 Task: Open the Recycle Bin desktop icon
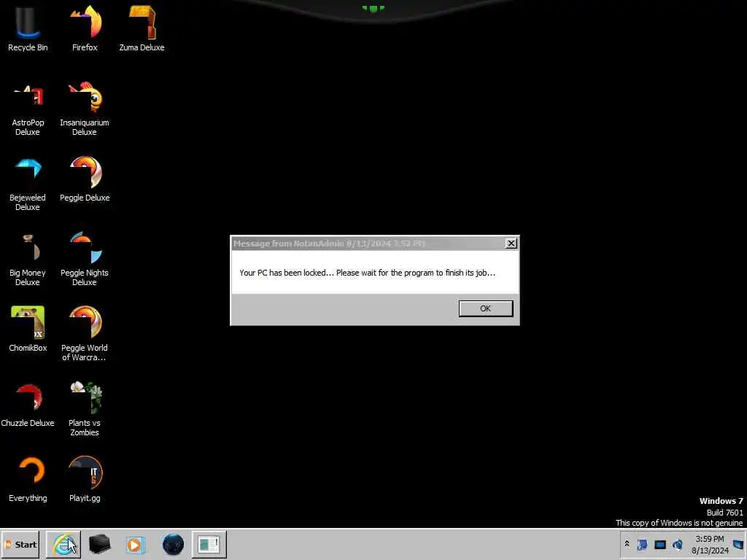click(28, 28)
